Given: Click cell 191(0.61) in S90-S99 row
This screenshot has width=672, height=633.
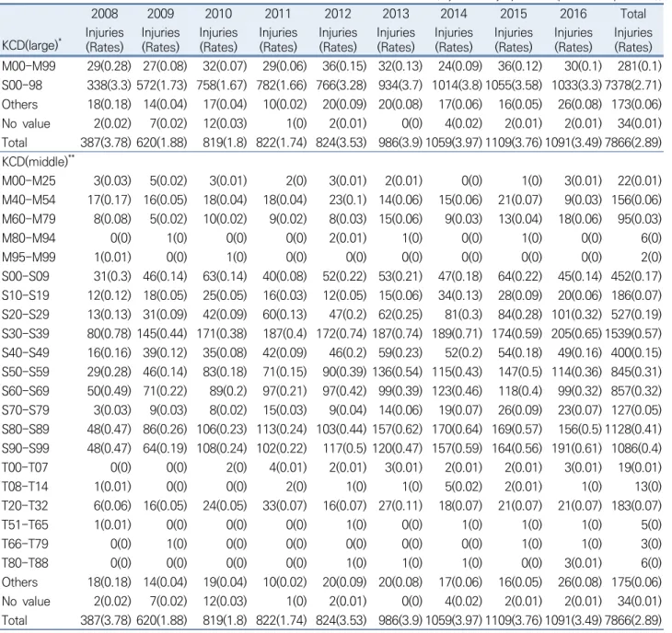Looking at the screenshot, I should [x=579, y=448].
